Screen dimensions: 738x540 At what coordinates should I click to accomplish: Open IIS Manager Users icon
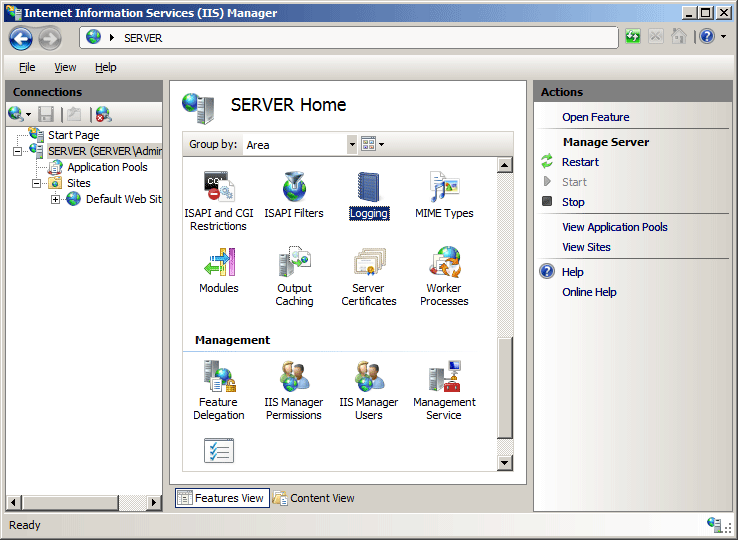pos(369,390)
